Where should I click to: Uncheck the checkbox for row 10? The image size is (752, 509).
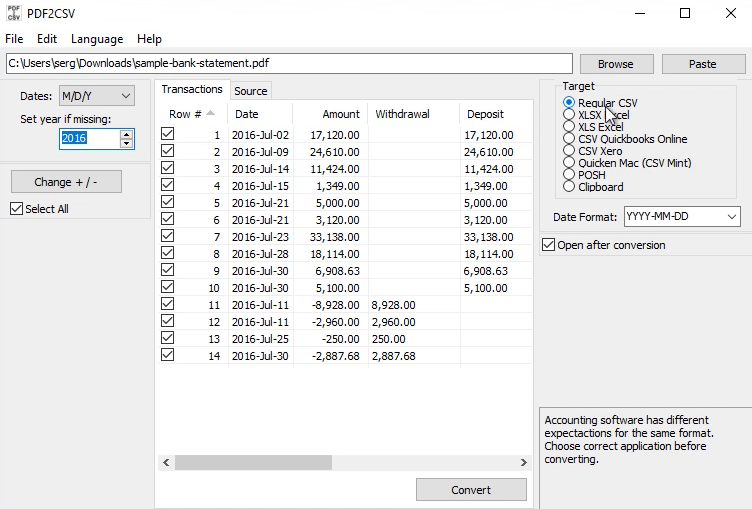[167, 287]
